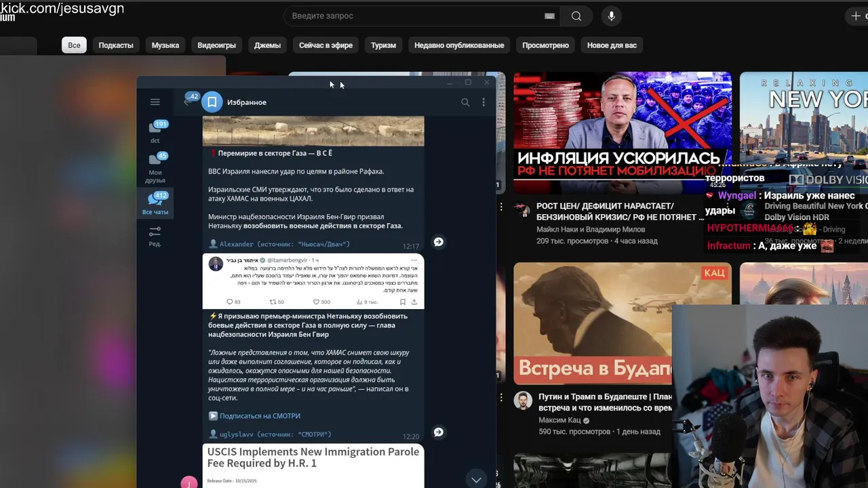Click Infractum username in chat overlay
The width and height of the screenshot is (868, 488).
coord(729,245)
